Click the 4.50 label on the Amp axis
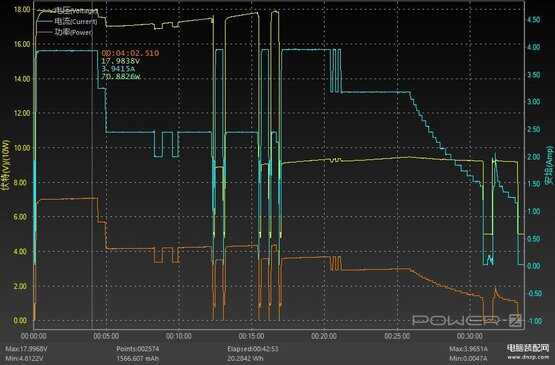The height and width of the screenshot is (365, 555). (x=534, y=19)
